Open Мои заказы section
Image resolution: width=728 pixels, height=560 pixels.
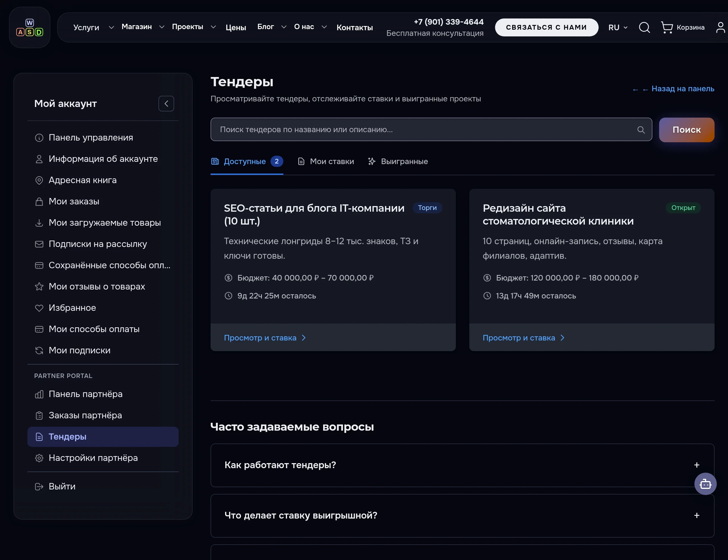coord(103,202)
